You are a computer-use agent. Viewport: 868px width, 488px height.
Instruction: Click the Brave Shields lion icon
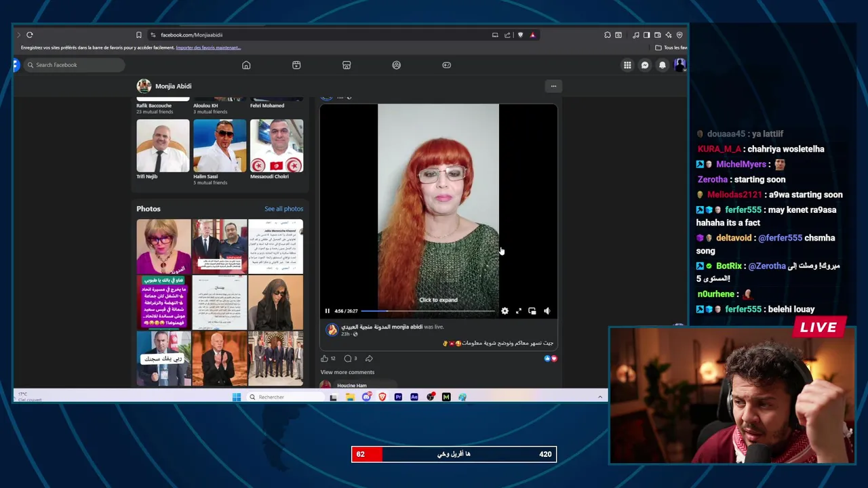[x=520, y=35]
